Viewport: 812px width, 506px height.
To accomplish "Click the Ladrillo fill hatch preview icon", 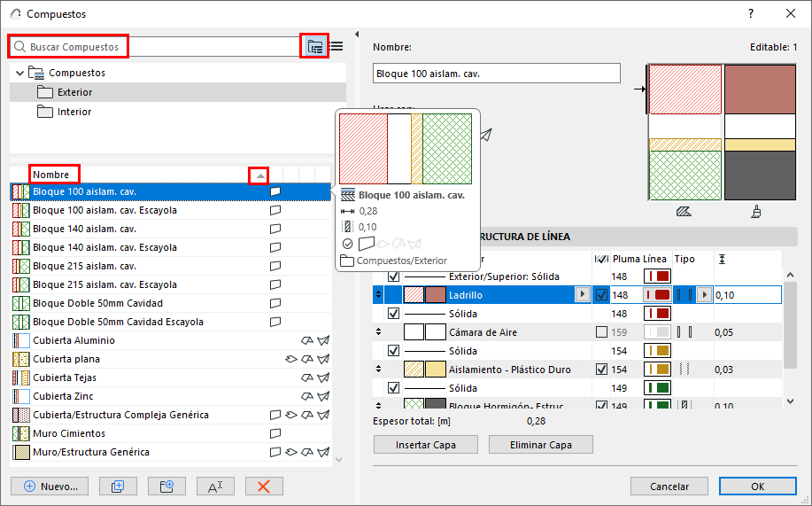I will pyautogui.click(x=414, y=295).
